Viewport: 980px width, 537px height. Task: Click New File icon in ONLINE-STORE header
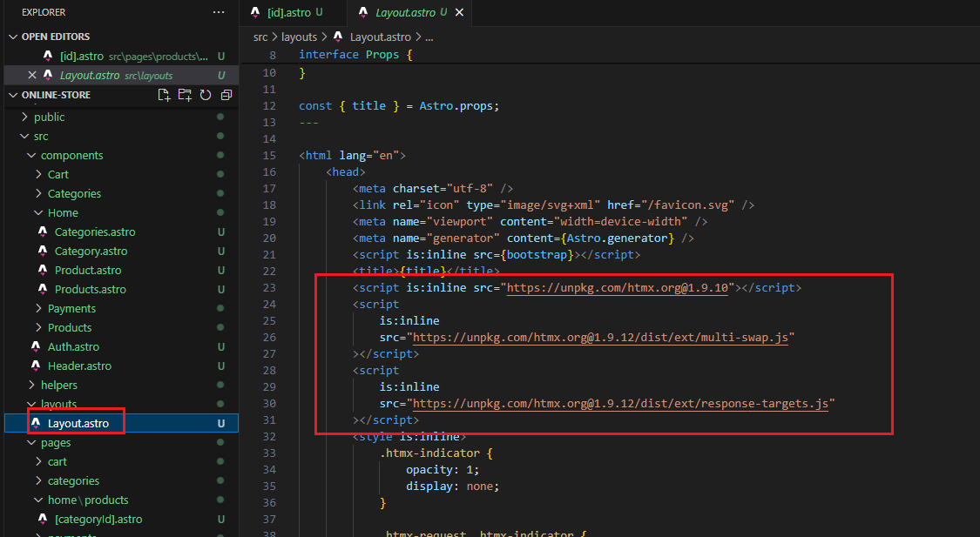tap(164, 95)
